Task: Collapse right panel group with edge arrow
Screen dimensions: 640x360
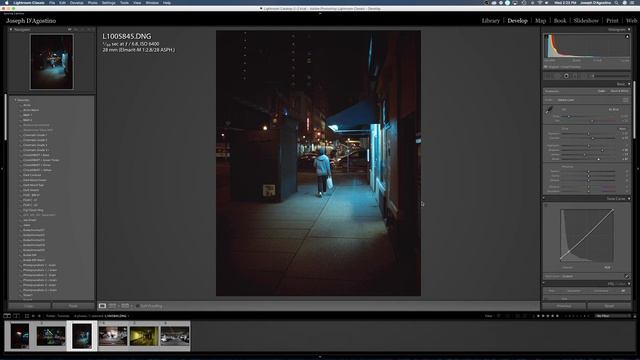Action: tap(638, 168)
